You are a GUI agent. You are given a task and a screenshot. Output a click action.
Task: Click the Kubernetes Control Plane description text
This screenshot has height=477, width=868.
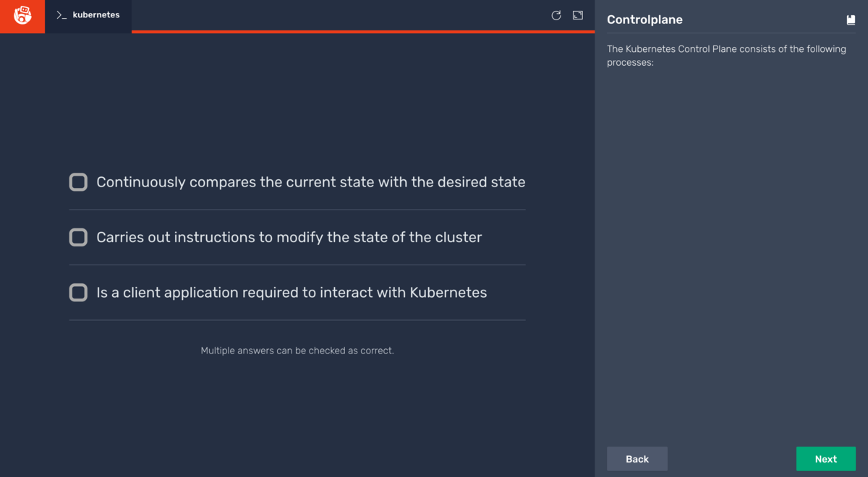click(726, 56)
